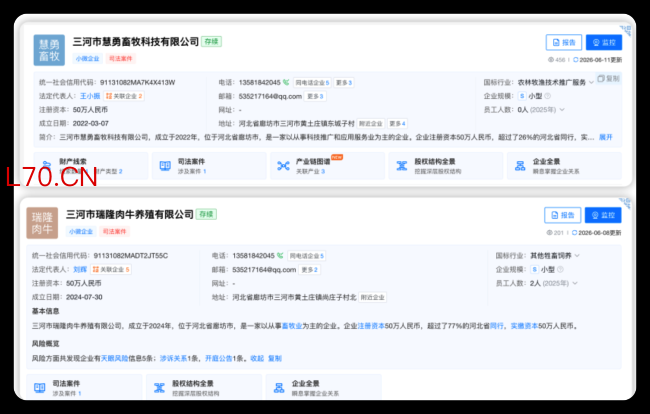Expand 其他牲畜饲养 industry dropdown arrow
Viewport: 650px width, 414px height.
[x=577, y=256]
